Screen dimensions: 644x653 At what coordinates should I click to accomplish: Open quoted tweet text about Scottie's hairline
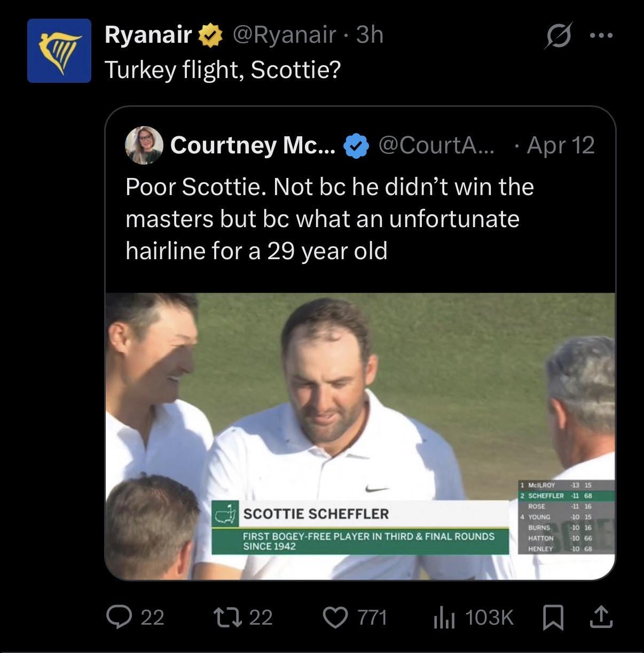click(x=329, y=219)
